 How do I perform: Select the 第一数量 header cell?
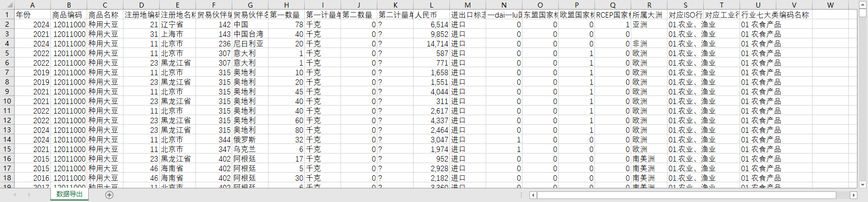click(x=287, y=15)
